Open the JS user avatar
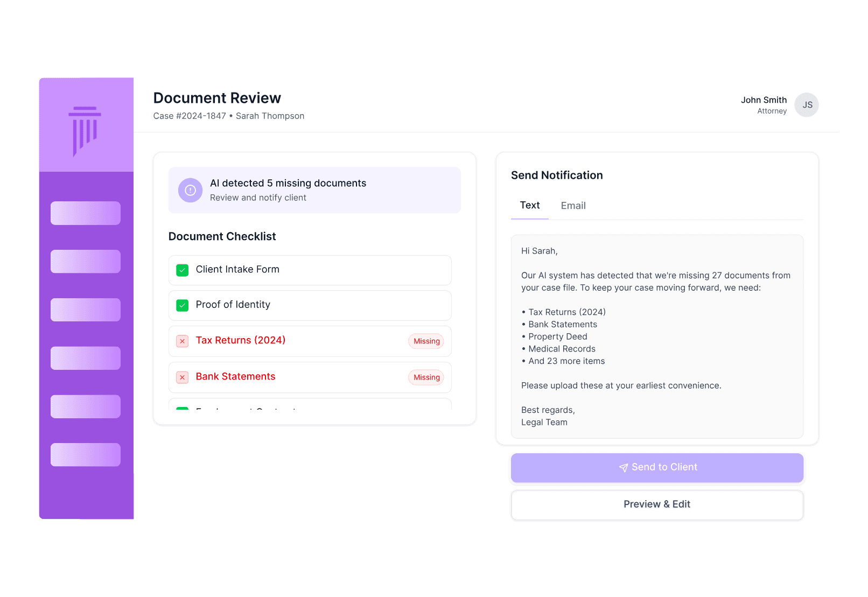Image resolution: width=868 pixels, height=597 pixels. click(807, 105)
